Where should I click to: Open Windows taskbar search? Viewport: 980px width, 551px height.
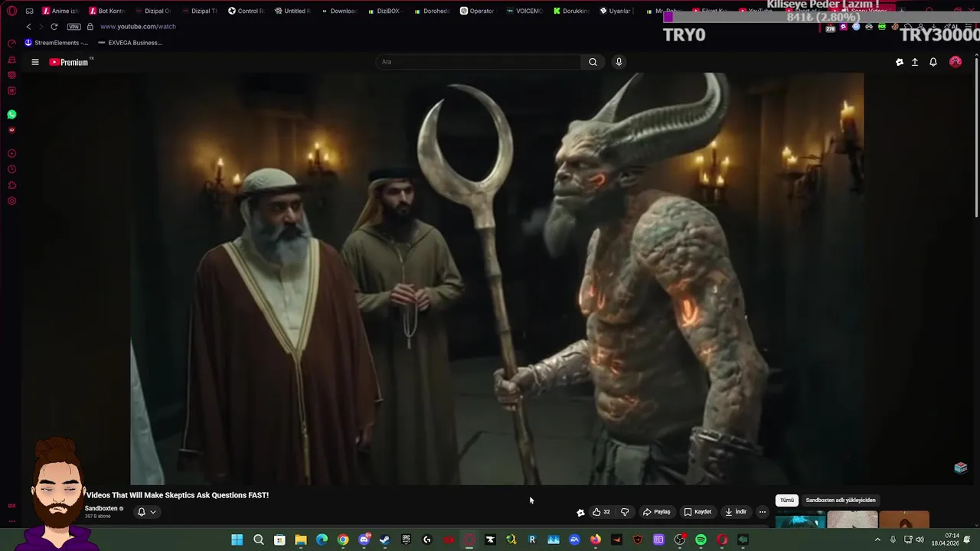(x=259, y=540)
